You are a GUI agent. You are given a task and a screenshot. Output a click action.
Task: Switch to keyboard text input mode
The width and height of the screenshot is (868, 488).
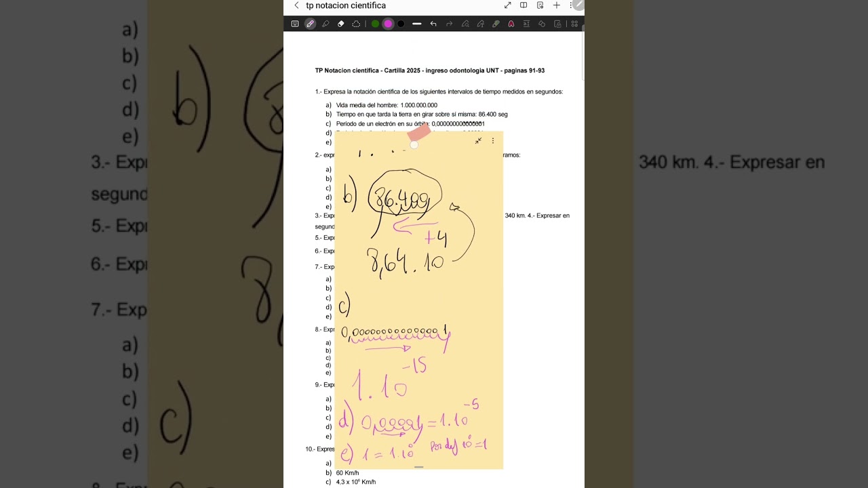click(295, 24)
